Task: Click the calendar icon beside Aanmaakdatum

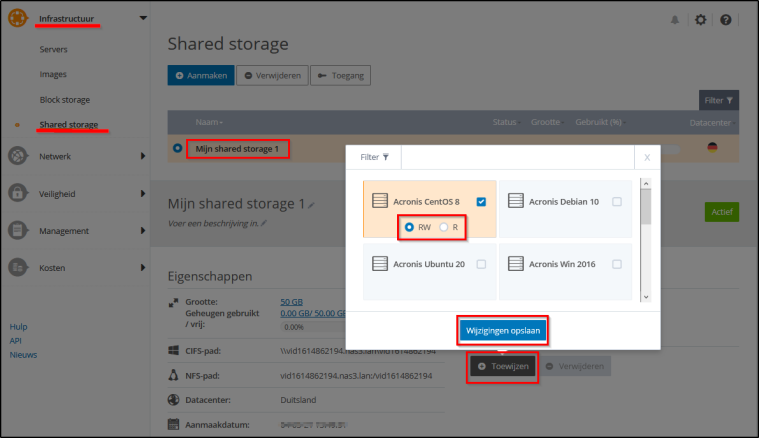Action: (173, 424)
